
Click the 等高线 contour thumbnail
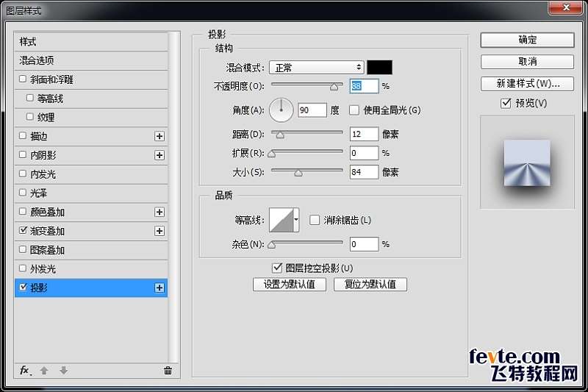click(x=282, y=220)
